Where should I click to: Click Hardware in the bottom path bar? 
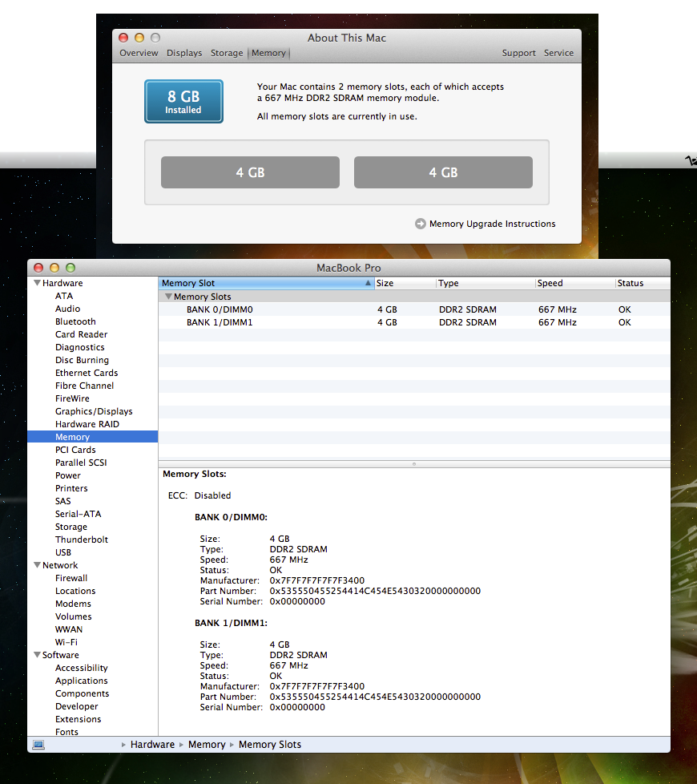click(x=152, y=745)
